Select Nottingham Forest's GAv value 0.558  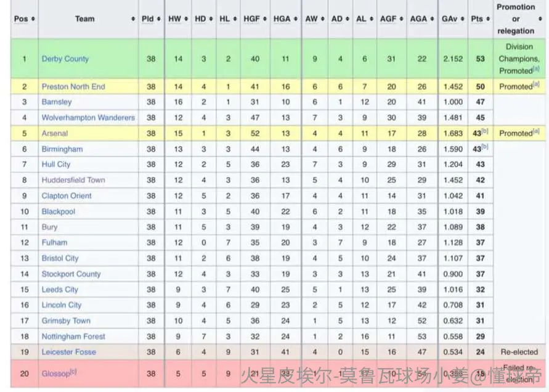tap(453, 337)
